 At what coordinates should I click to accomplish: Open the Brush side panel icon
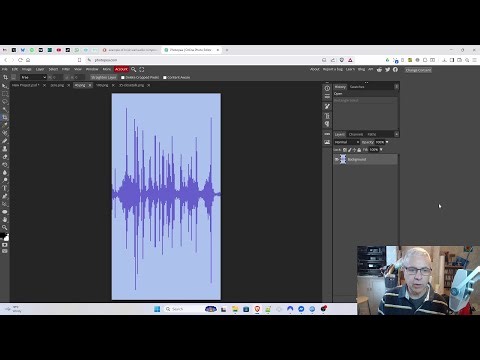pyautogui.click(x=327, y=106)
